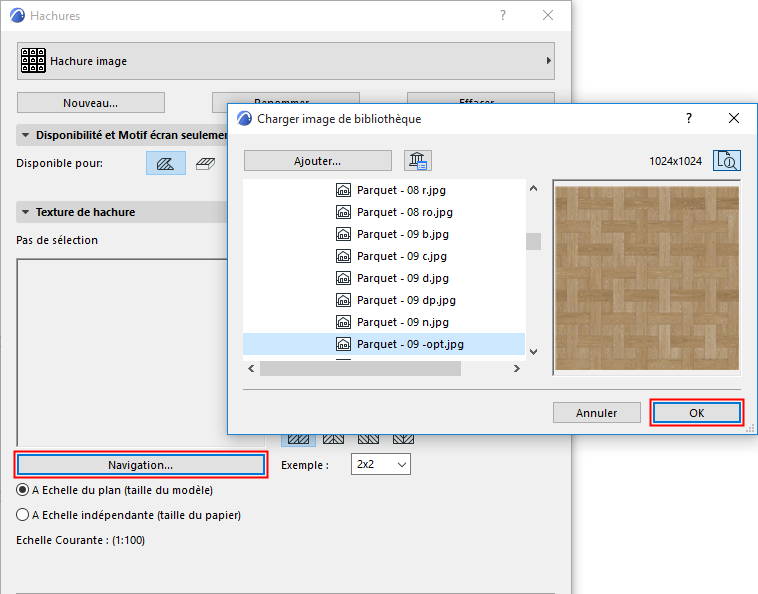
Task: Click the file list scroll up arrow
Action: click(533, 188)
